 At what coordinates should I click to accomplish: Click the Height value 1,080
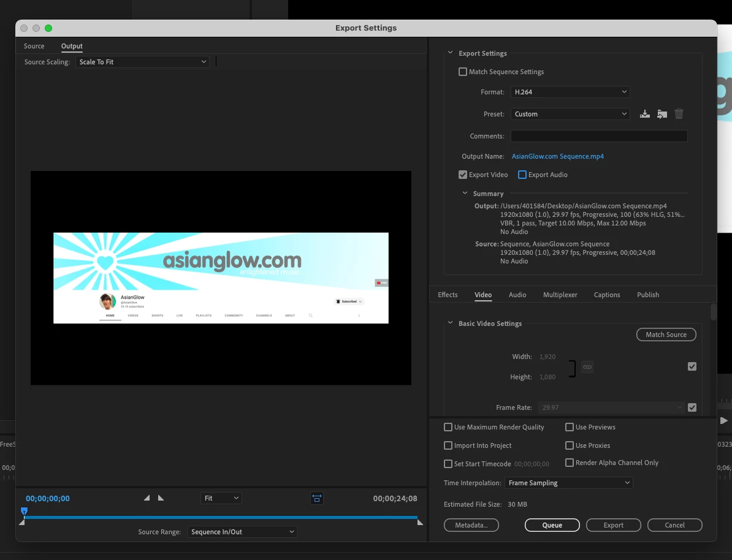[547, 377]
